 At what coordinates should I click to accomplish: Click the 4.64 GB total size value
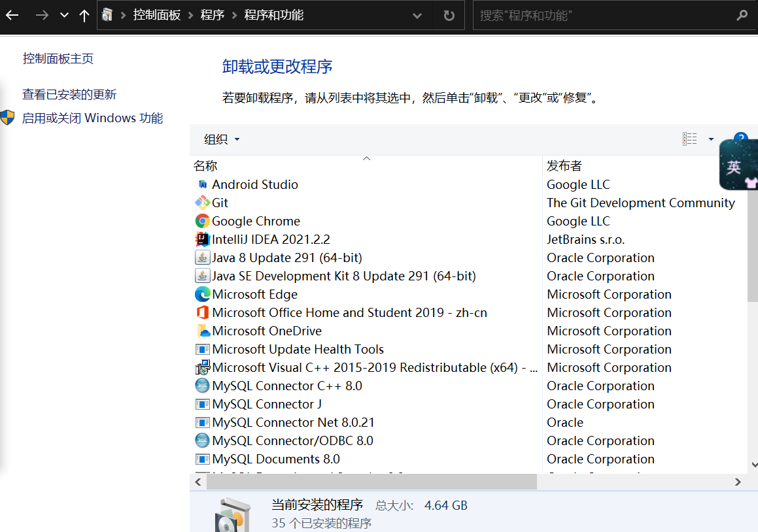pos(446,505)
